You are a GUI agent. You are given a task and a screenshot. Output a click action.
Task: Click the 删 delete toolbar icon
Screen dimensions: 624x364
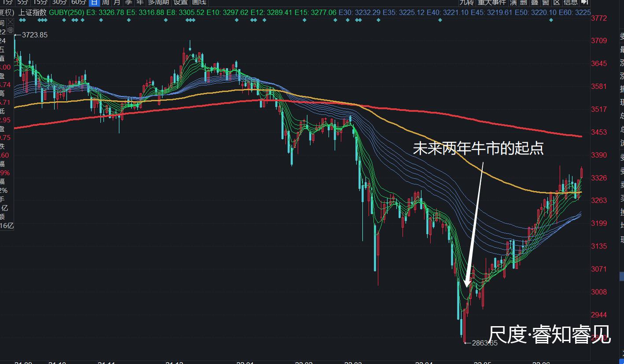[x=523, y=2]
